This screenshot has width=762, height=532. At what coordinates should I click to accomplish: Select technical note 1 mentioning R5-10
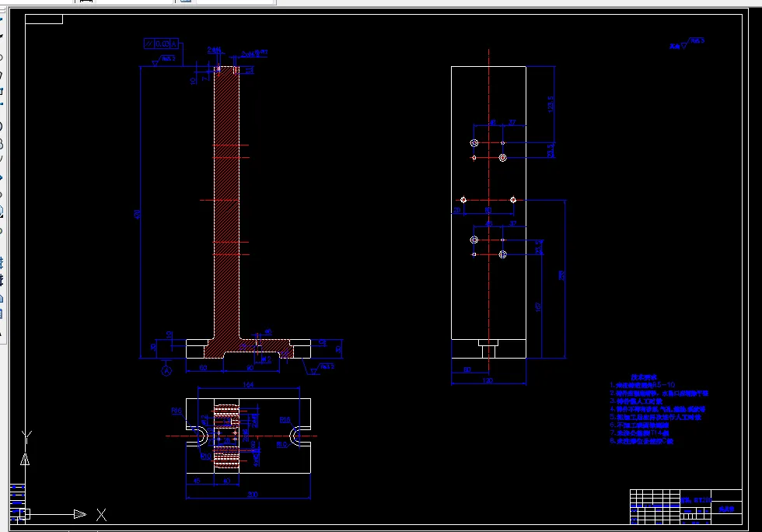pyautogui.click(x=642, y=385)
